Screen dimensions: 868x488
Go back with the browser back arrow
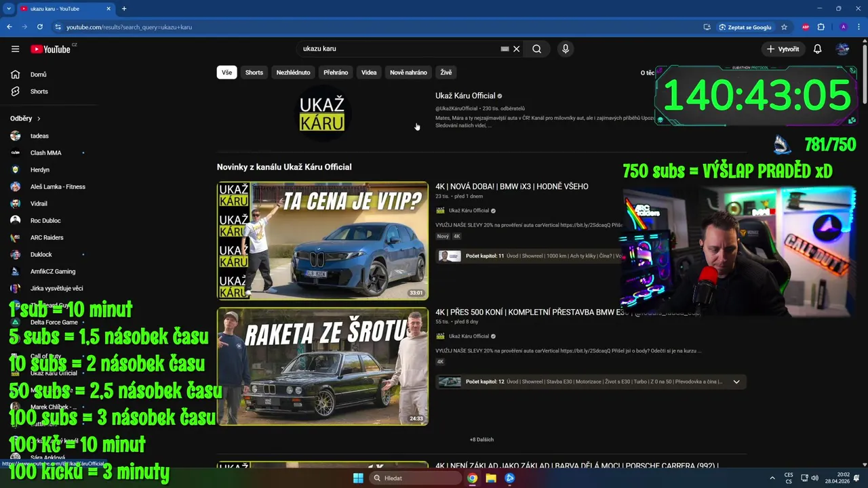(9, 27)
